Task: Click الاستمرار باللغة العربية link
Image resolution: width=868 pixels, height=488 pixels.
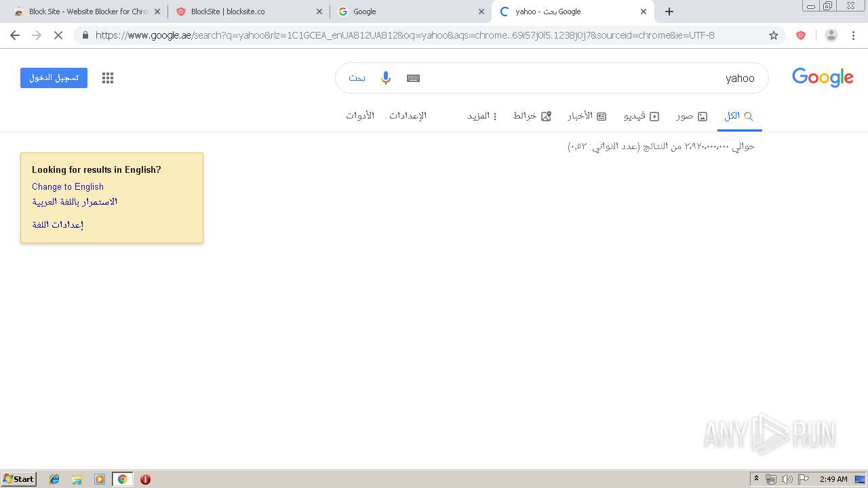Action: 75,201
